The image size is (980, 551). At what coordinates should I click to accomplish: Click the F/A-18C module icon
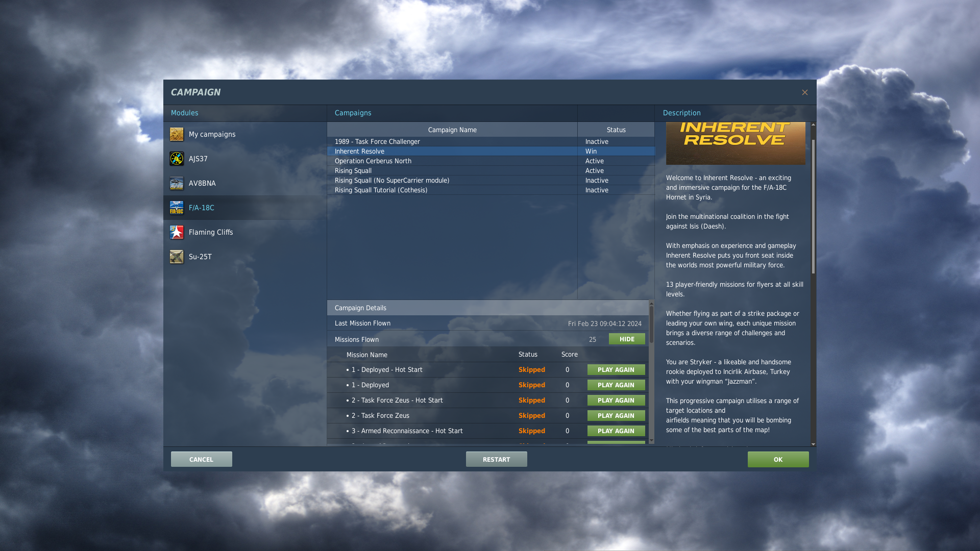[177, 208]
